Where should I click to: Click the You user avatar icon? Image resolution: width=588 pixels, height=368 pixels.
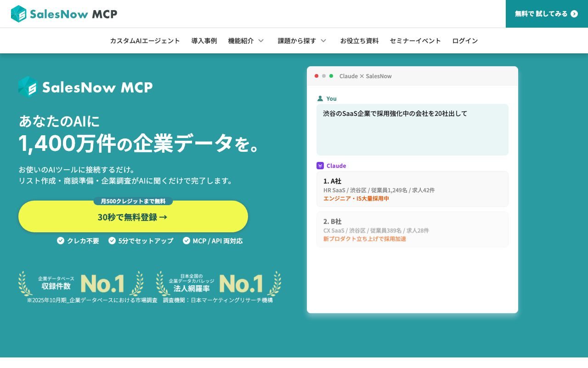pos(320,98)
